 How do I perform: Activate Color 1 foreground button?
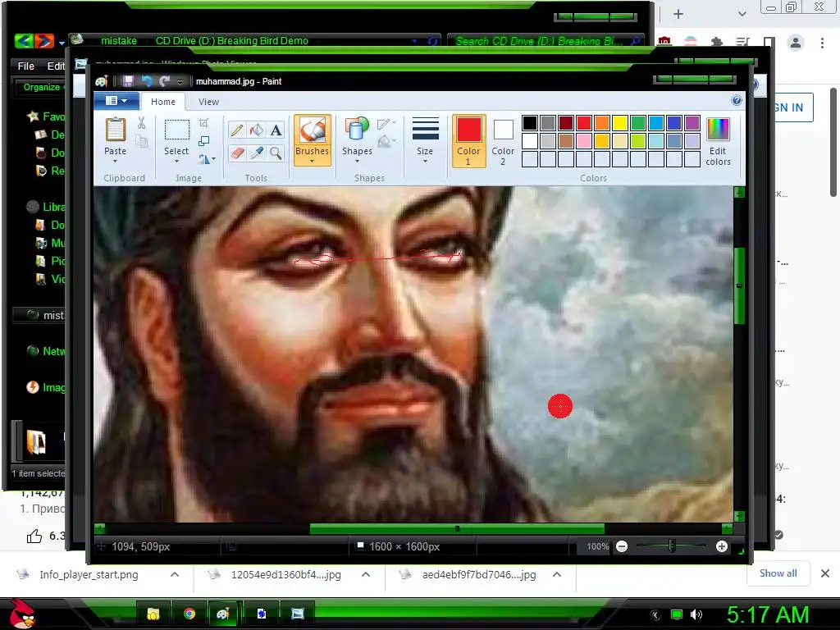pos(468,140)
